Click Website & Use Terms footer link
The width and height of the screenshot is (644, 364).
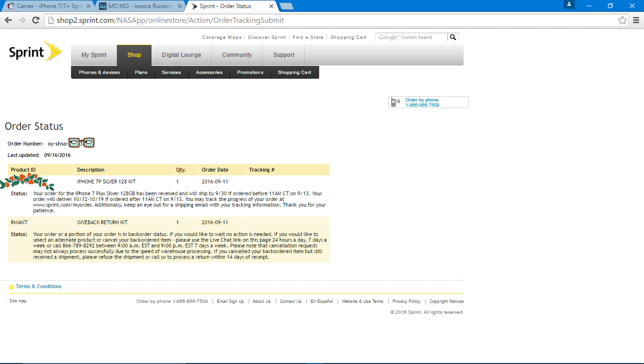pos(363,301)
